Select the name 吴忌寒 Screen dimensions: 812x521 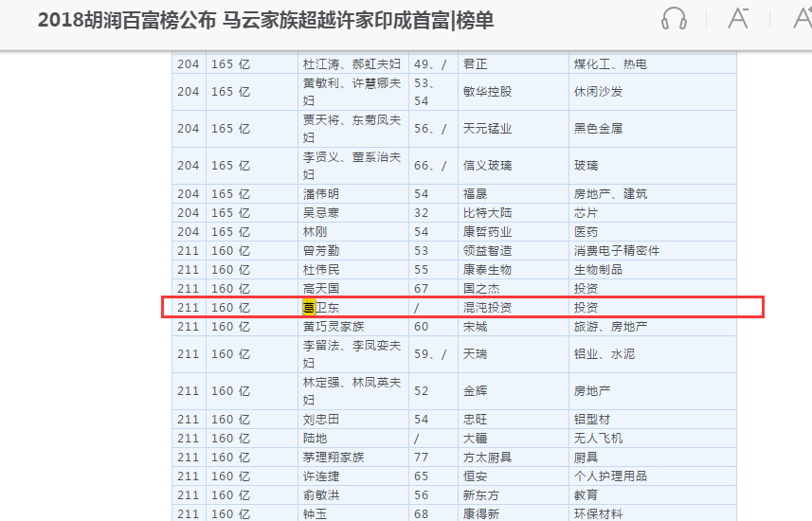321,213
